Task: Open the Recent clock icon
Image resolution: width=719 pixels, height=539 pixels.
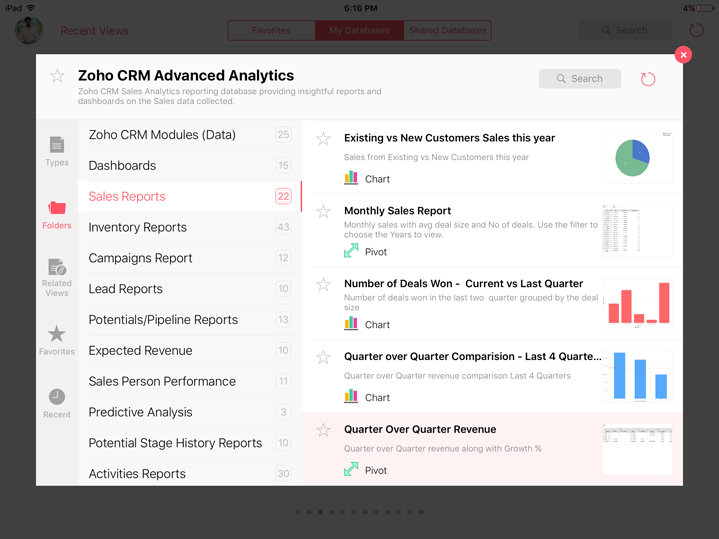Action: 57,404
